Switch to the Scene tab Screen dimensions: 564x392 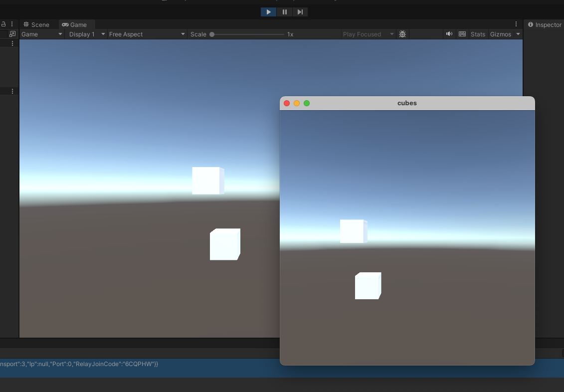(x=37, y=24)
